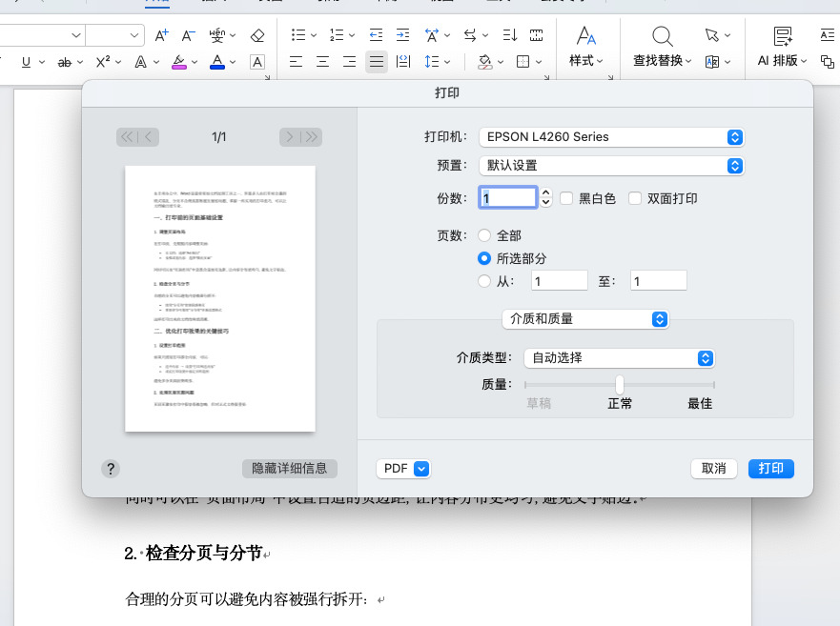The image size is (840, 626).
Task: Enable the 双面打印 checkbox
Action: [x=635, y=198]
